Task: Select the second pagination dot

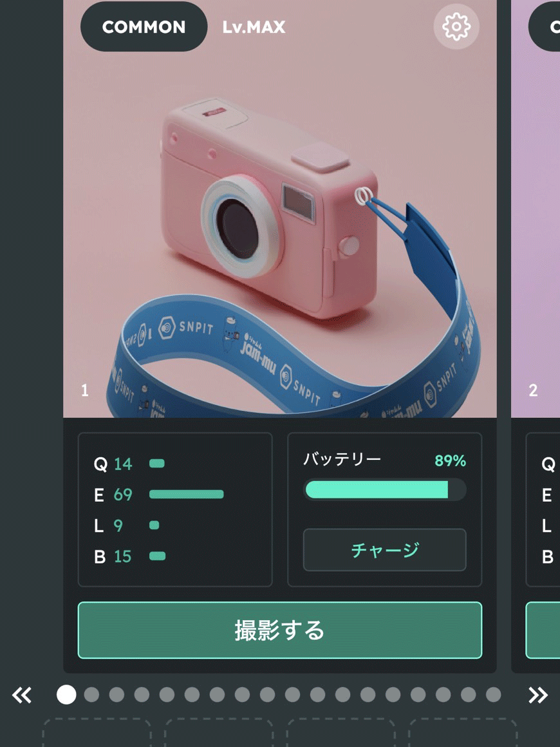Action: (91, 695)
